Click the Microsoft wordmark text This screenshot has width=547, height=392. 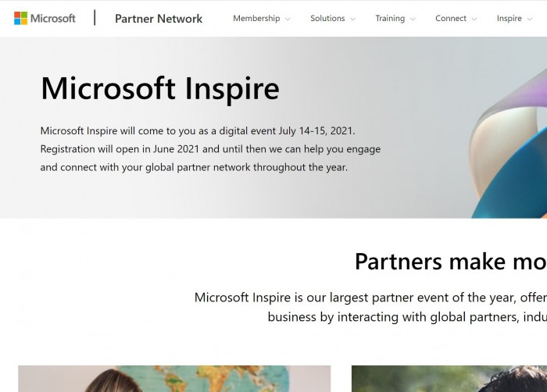54,18
